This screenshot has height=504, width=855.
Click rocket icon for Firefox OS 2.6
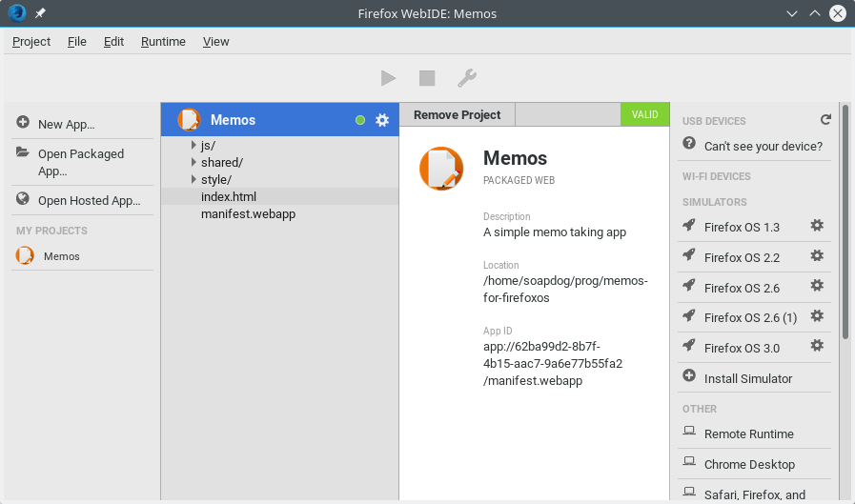click(x=689, y=285)
